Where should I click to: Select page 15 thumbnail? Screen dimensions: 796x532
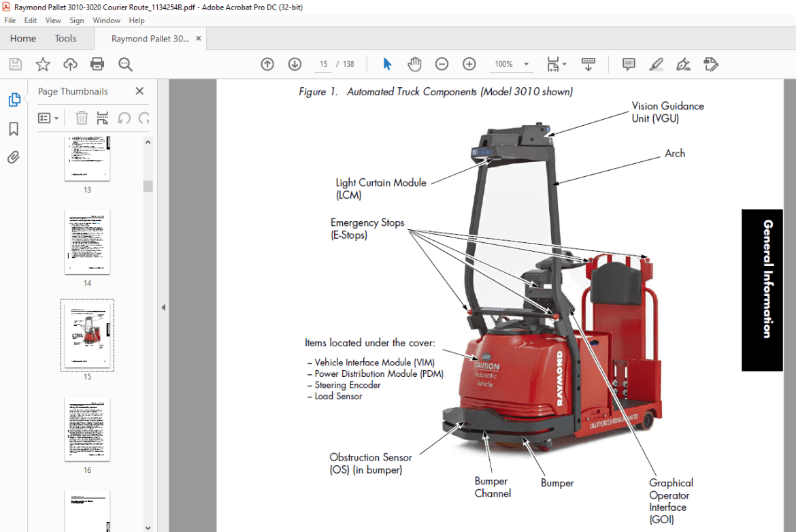click(87, 335)
